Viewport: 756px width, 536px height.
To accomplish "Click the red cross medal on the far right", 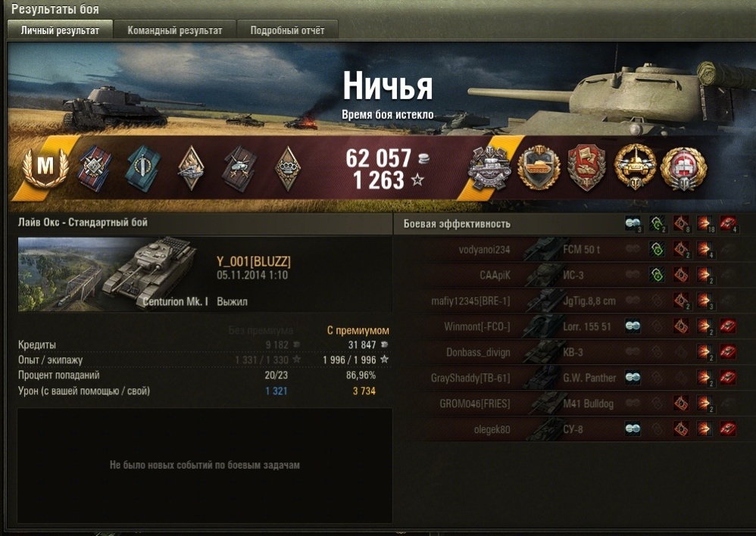I will click(x=683, y=168).
